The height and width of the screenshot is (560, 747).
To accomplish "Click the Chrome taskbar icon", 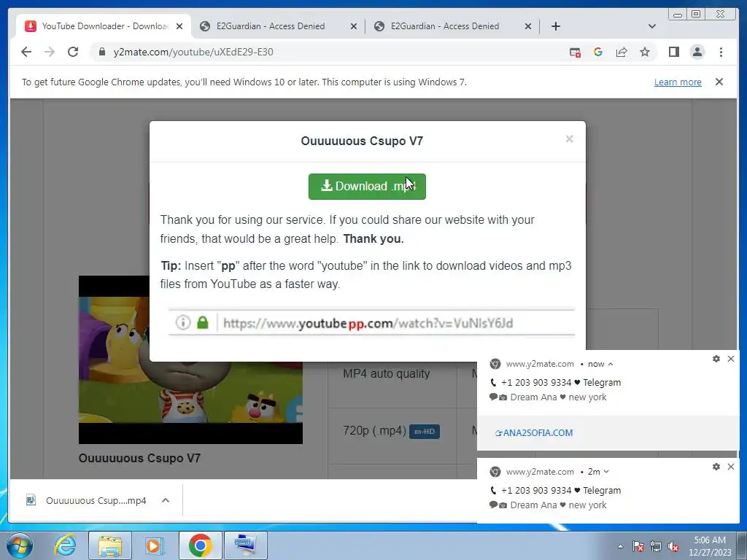I will pyautogui.click(x=200, y=545).
